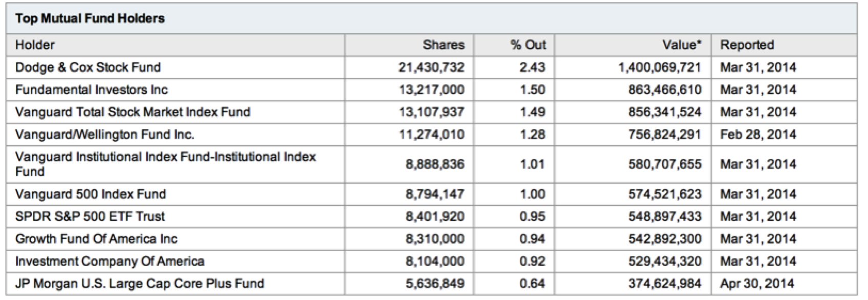The width and height of the screenshot is (868, 300).
Task: Select value 863,466,610
Action: pyautogui.click(x=665, y=90)
